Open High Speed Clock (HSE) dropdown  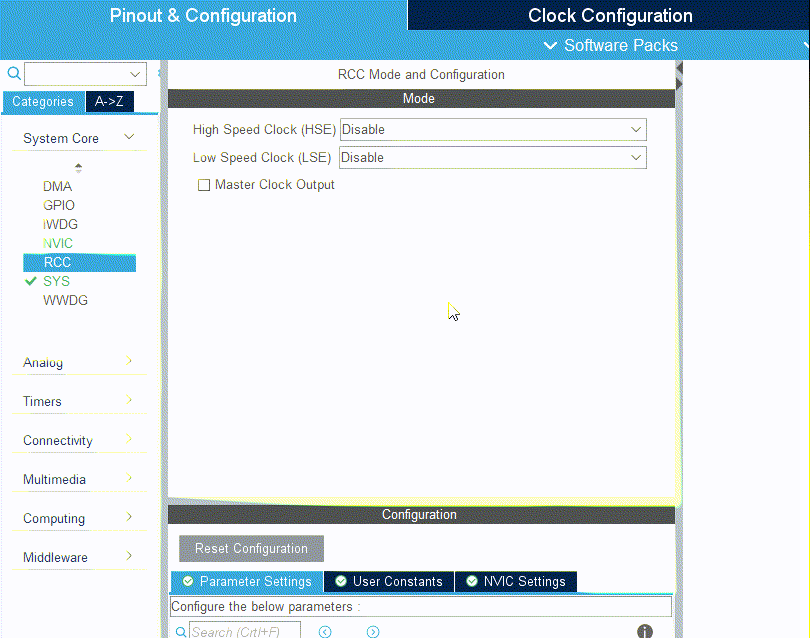[493, 129]
